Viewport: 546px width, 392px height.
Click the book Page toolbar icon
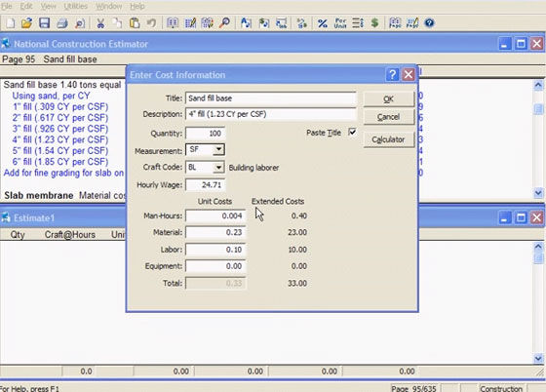click(x=395, y=23)
